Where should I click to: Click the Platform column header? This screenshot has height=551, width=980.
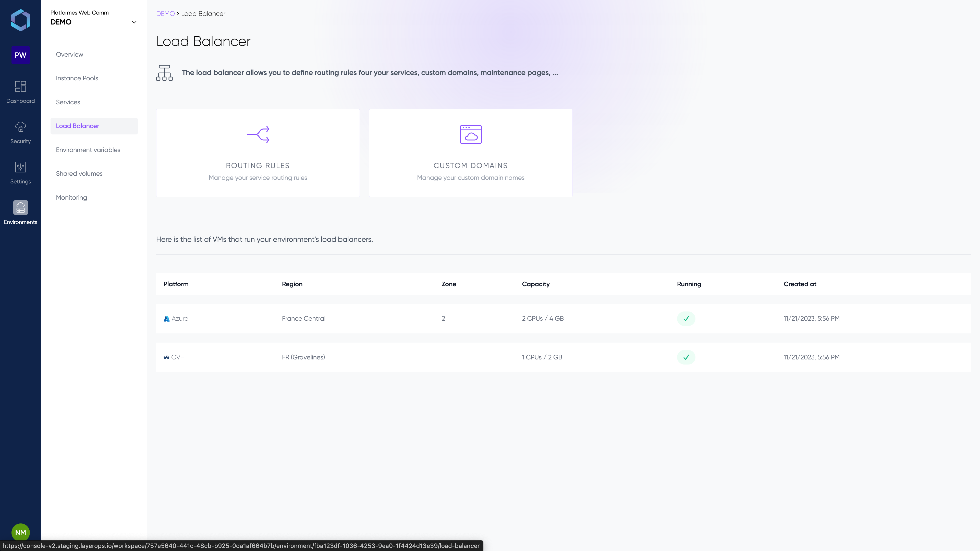coord(176,284)
